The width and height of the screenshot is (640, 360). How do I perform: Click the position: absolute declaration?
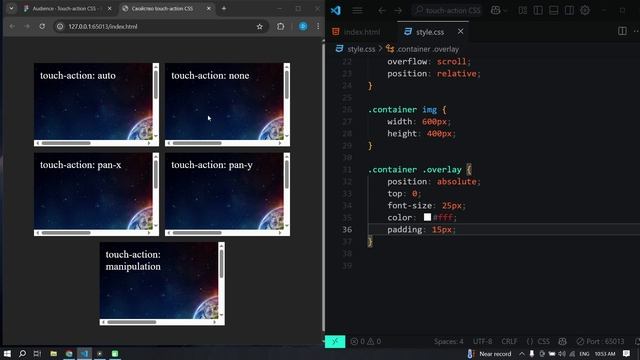point(433,181)
